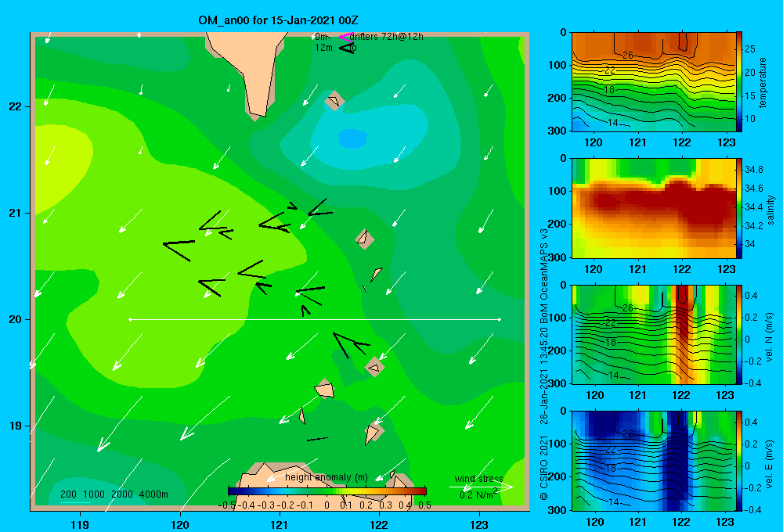Click the "0.2 N/m" wind stress value
Screen dimensions: 783x532
point(477,495)
